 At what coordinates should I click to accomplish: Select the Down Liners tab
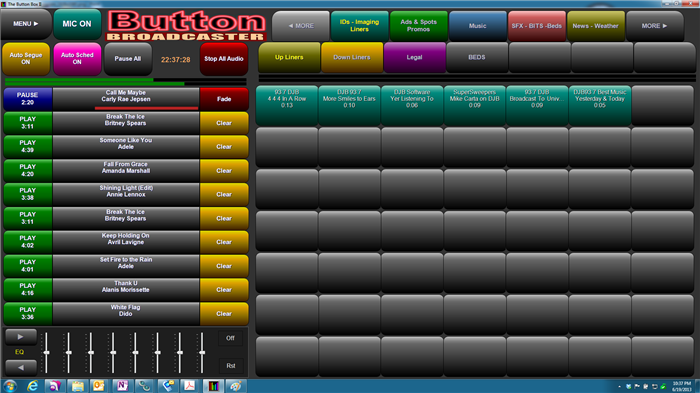[352, 57]
